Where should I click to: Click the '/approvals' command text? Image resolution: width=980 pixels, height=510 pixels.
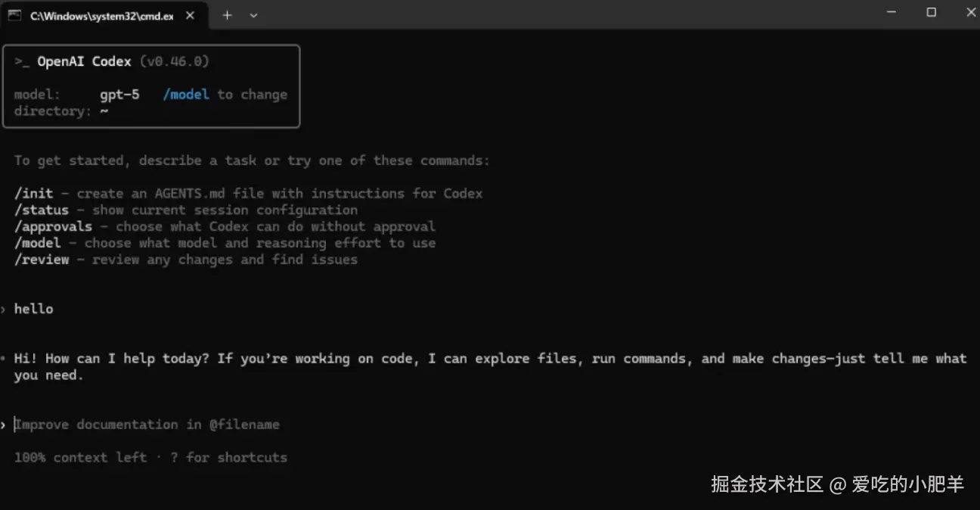point(53,226)
